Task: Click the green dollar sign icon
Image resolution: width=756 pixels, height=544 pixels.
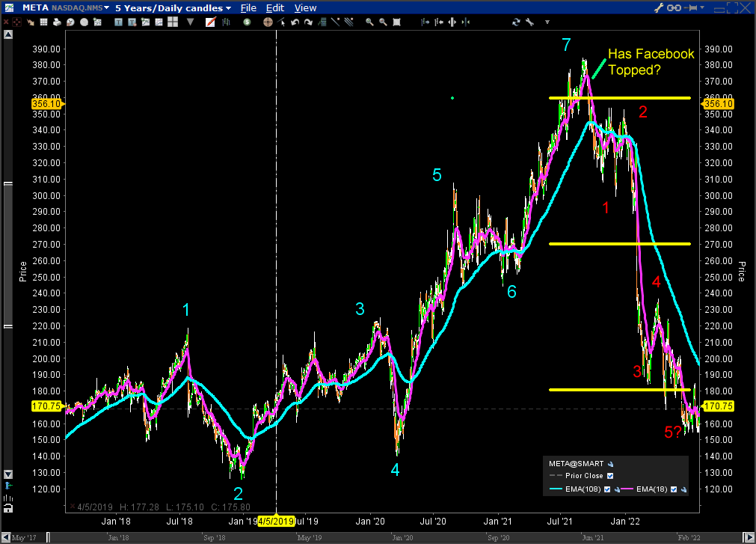Action: (x=248, y=22)
